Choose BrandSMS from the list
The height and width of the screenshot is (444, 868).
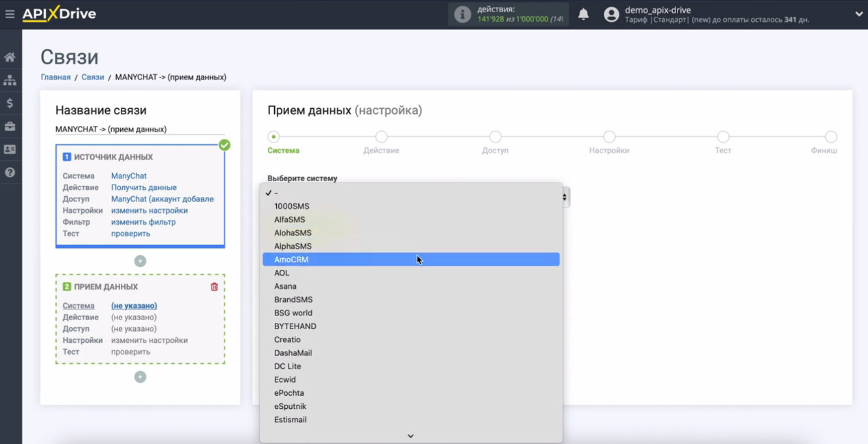(x=411, y=300)
